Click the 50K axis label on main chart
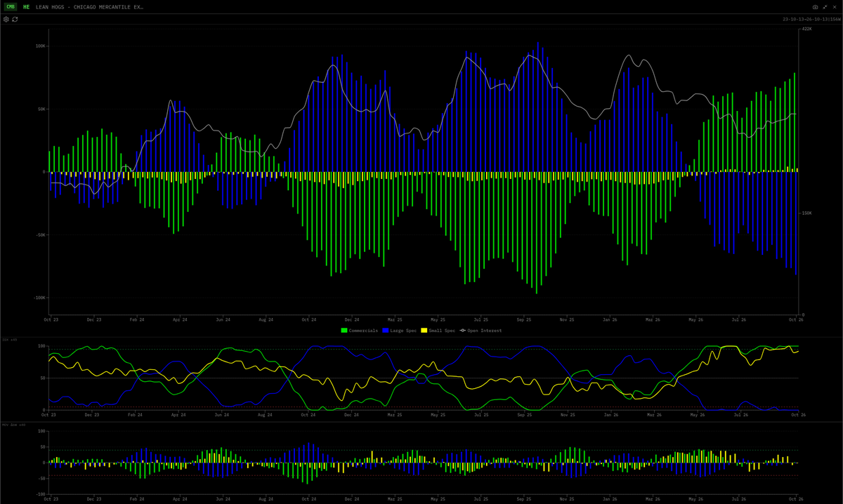Viewport: 843px width, 504px height. pos(41,109)
